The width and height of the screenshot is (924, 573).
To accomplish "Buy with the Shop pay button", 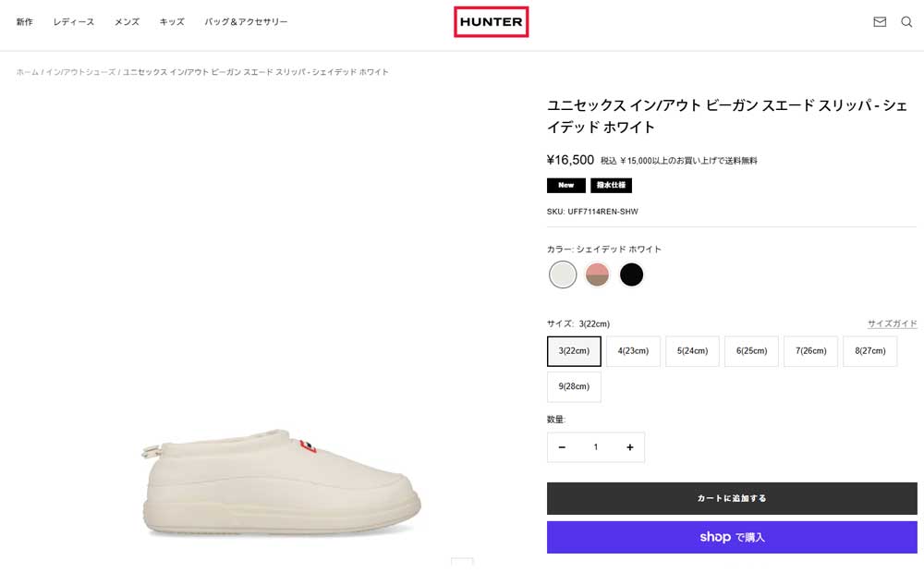I will (x=732, y=537).
